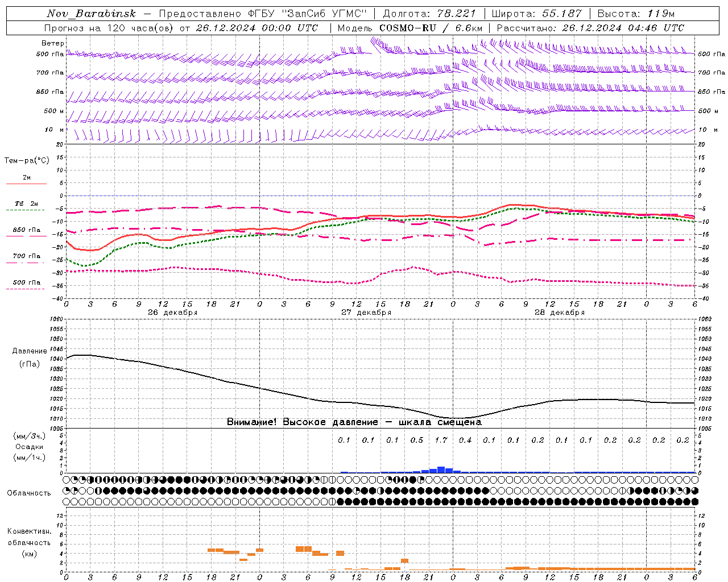728x582 pixels.
Task: Click the 26 декабря date label
Action: tap(172, 313)
